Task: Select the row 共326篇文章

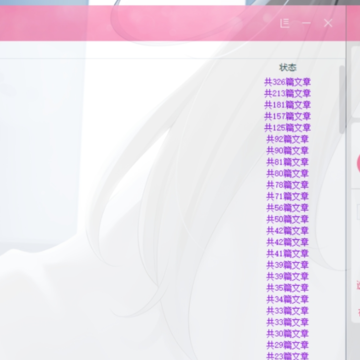Action: click(288, 82)
